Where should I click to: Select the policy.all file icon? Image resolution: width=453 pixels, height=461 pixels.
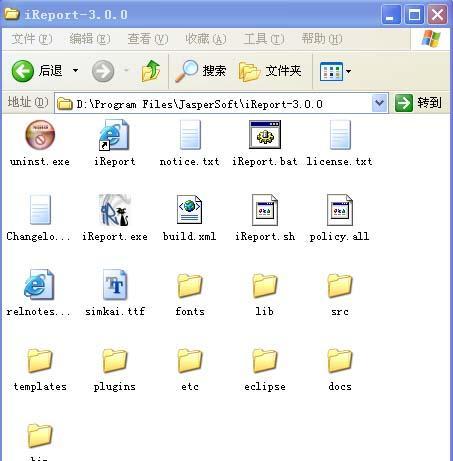340,210
